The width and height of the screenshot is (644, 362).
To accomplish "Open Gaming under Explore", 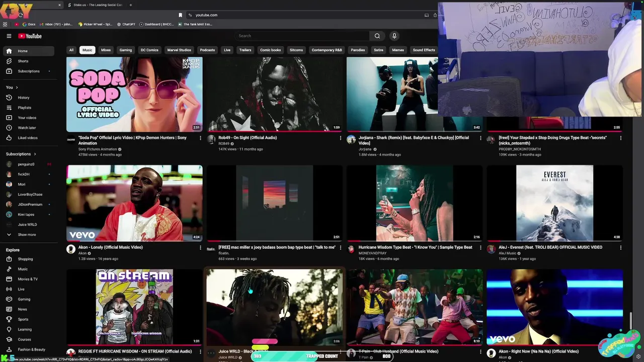I will click(x=28, y=299).
